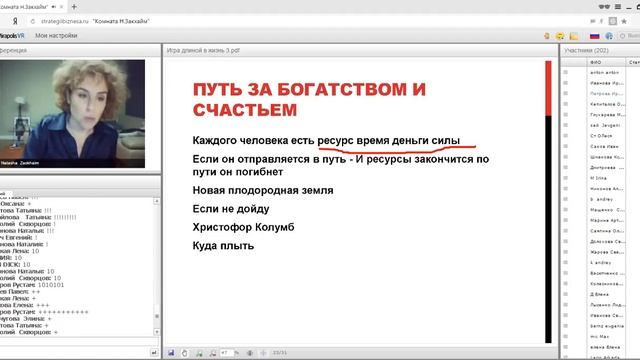The height and width of the screenshot is (360, 640).
Task: Select the hand pan tool below the slide
Action: [x=184, y=353]
